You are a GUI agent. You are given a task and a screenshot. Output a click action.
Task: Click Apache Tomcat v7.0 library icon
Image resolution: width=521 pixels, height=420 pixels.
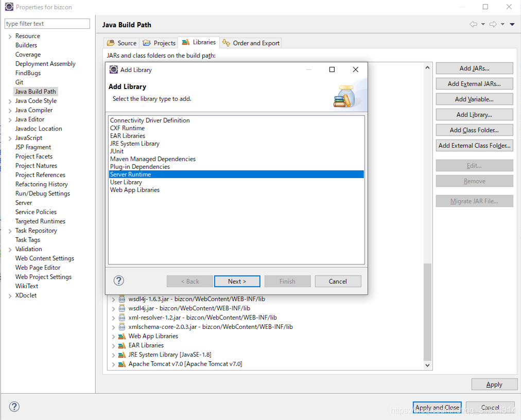122,364
